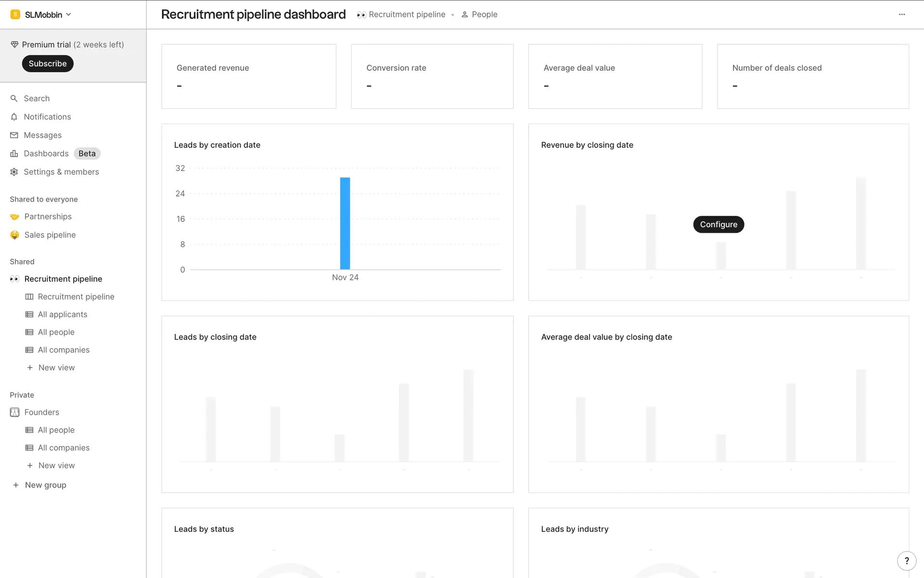Select the Generated revenue metric card

point(249,76)
